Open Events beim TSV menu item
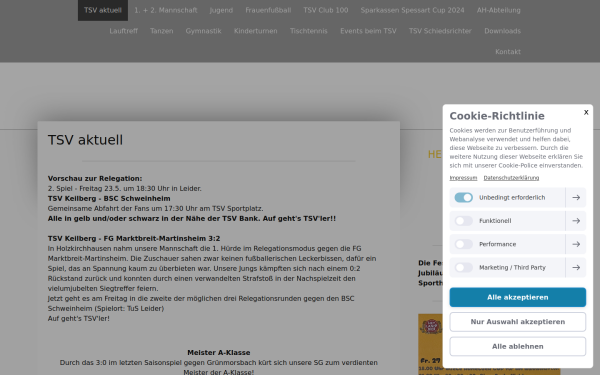The image size is (600, 375). 368,31
